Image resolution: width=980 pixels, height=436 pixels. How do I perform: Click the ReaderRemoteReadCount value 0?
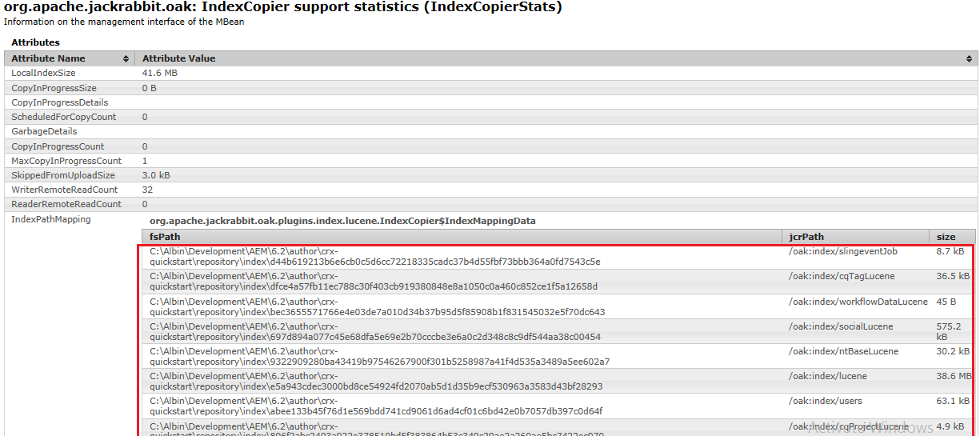(145, 204)
